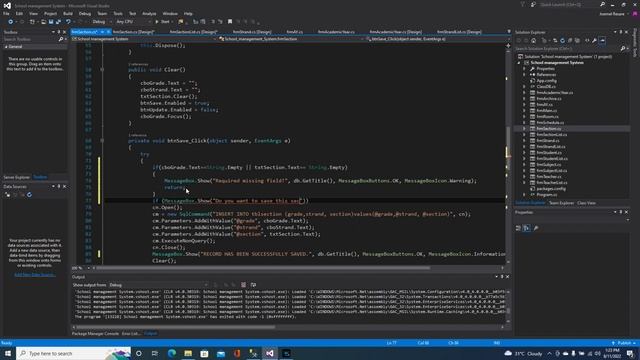Collapse the School management System project node
640x360 pixels.
pyautogui.click(x=519, y=63)
